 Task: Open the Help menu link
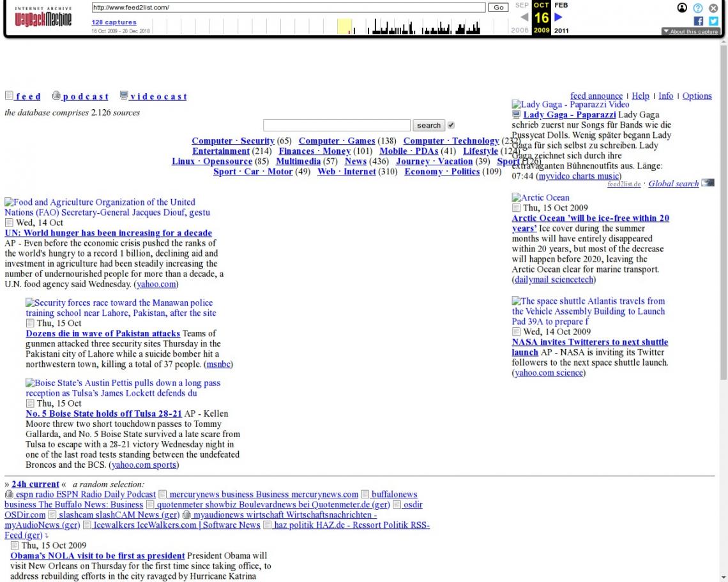pyautogui.click(x=641, y=96)
